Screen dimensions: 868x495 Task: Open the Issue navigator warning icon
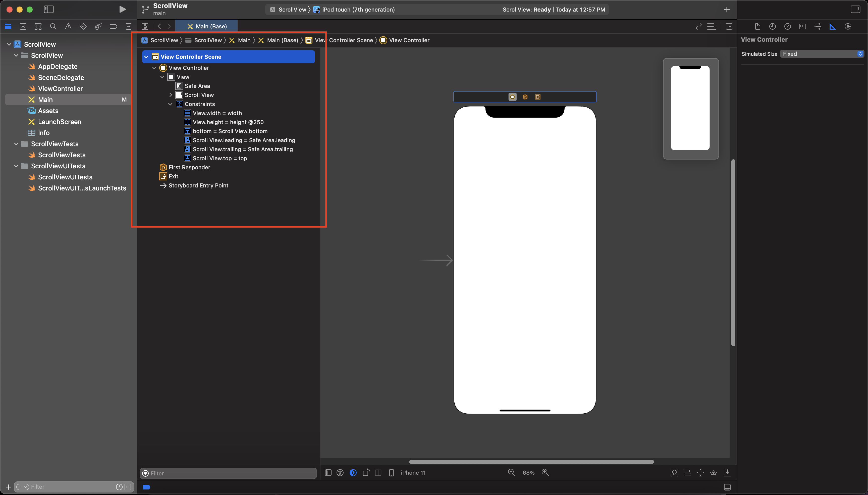pos(68,26)
